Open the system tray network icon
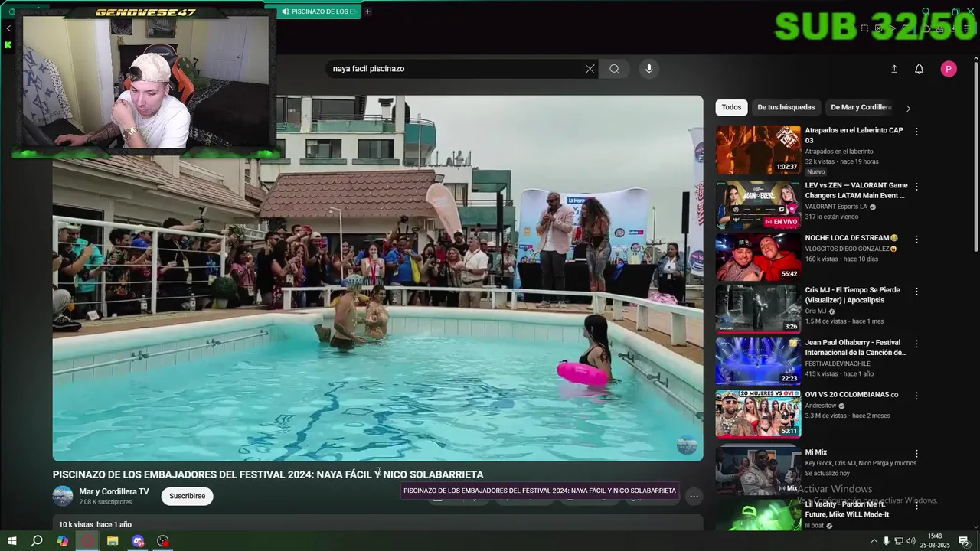The image size is (980, 551). click(899, 541)
